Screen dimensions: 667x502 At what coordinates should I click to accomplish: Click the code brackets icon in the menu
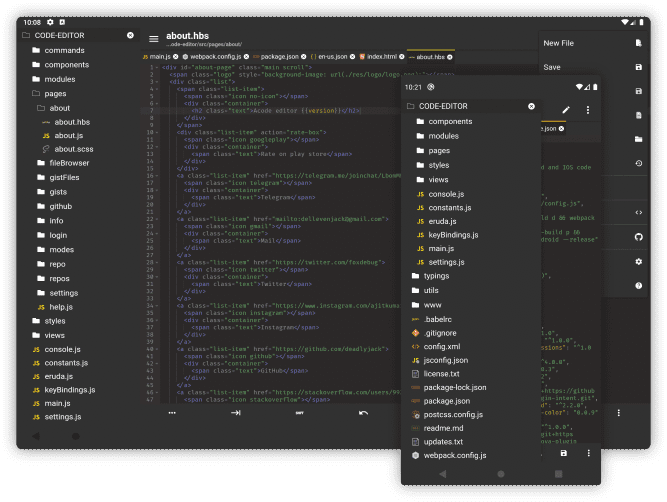click(x=638, y=212)
